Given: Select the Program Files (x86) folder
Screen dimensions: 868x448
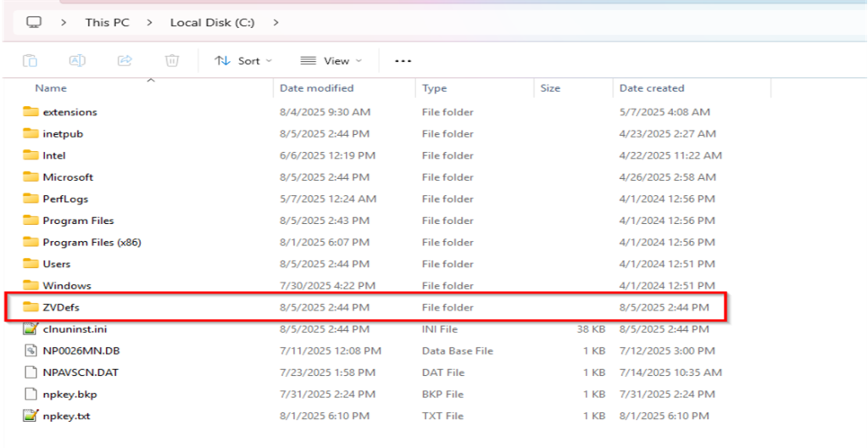Looking at the screenshot, I should [92, 242].
